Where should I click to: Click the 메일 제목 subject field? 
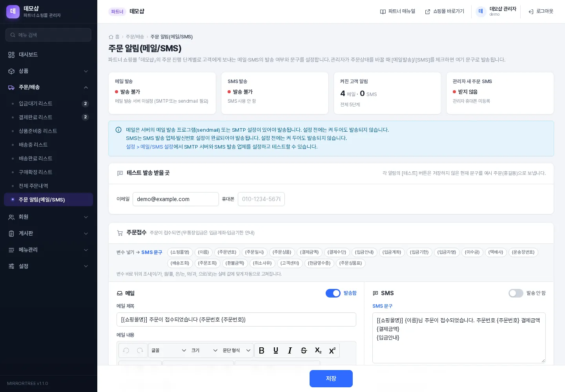coord(236,319)
